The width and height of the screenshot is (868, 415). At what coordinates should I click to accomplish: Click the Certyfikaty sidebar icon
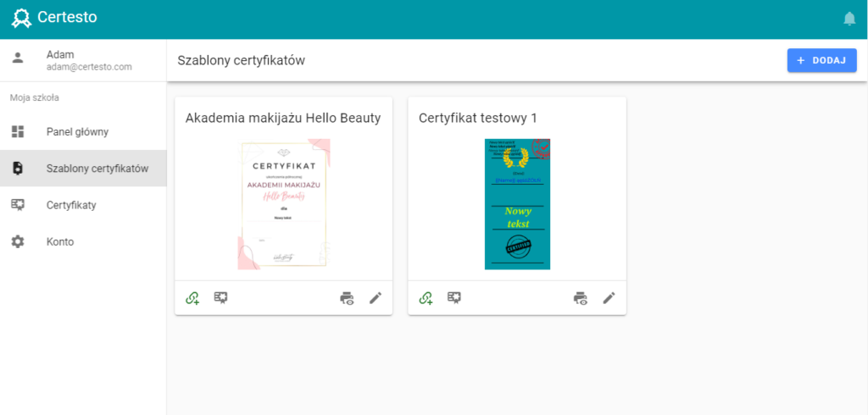click(x=19, y=205)
